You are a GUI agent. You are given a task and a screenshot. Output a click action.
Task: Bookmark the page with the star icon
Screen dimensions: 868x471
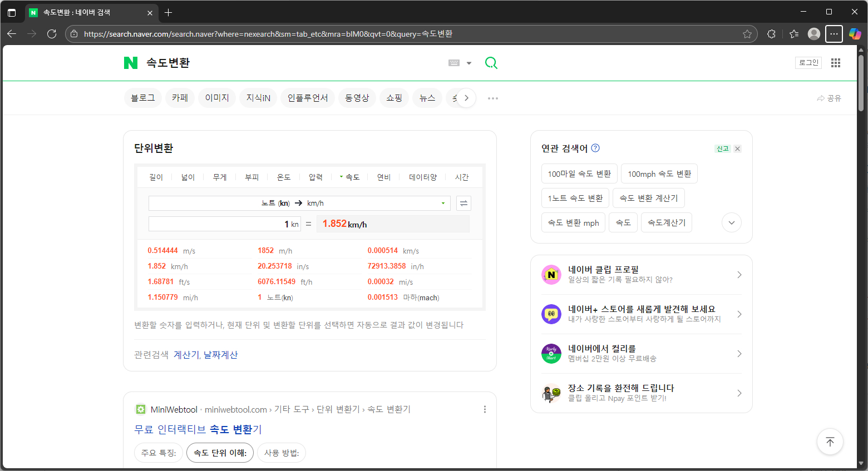click(x=747, y=34)
